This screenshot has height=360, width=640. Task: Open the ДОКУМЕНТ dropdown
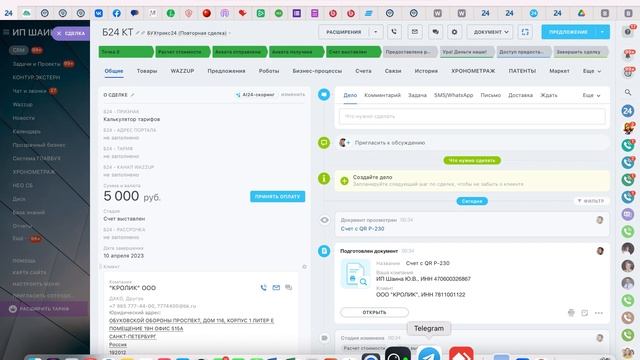point(490,32)
